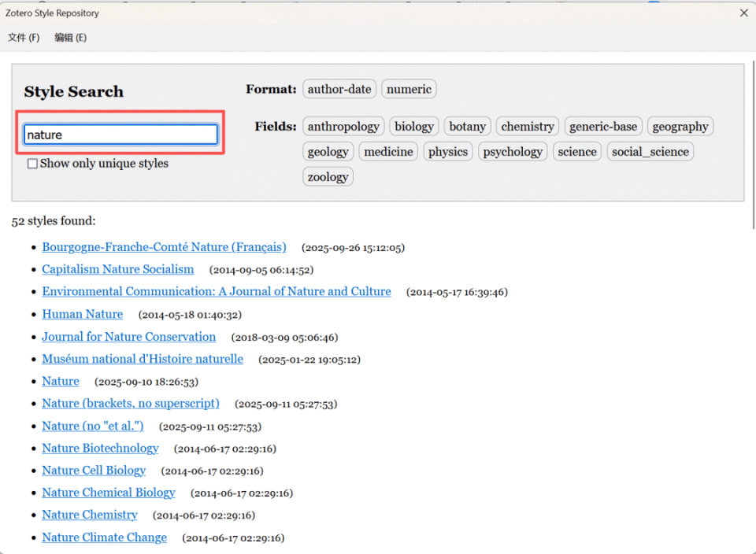
Task: Open Journal for Nature Conservation link
Action: tap(128, 336)
